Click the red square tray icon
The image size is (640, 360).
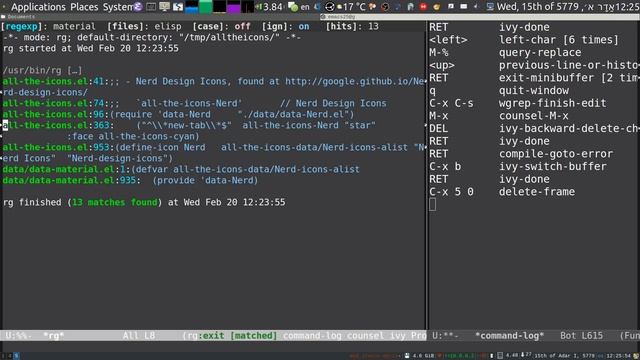[423, 7]
